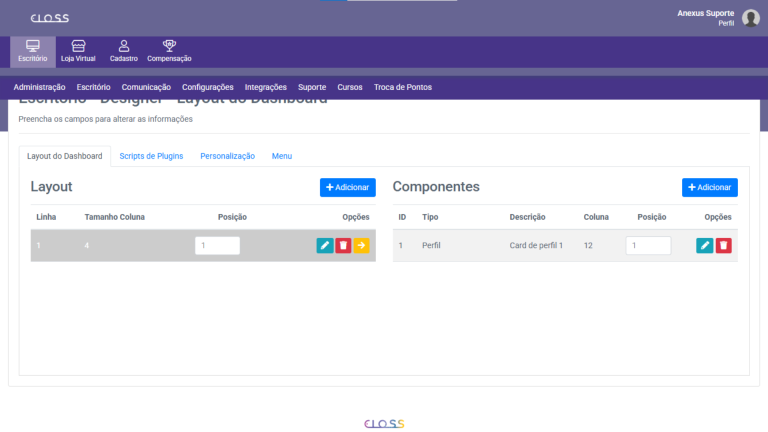Click yellow arrow icon on layout row
Viewport: 768px width, 432px height.
(x=361, y=245)
